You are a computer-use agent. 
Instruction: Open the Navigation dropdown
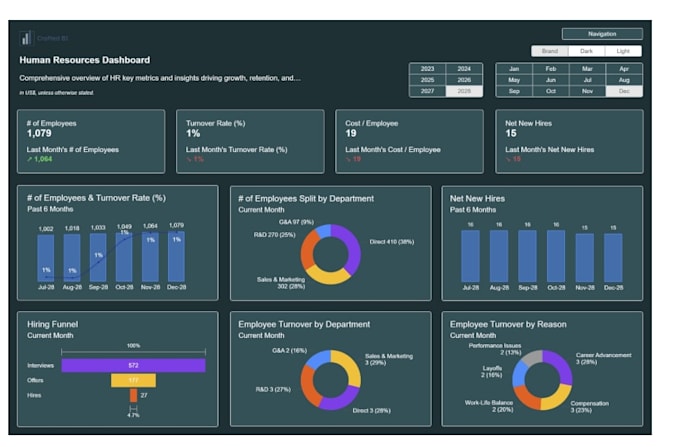(602, 34)
